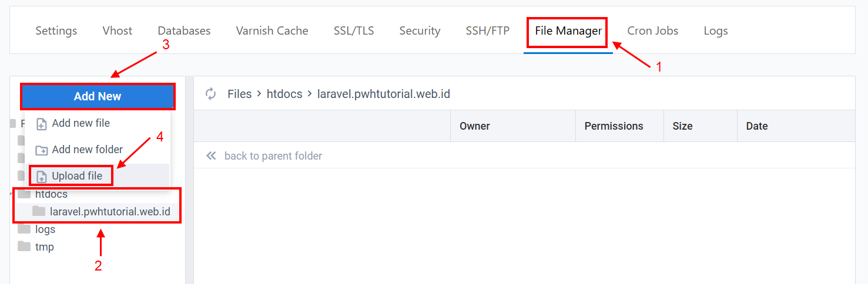Click the Add new file icon

click(x=42, y=124)
